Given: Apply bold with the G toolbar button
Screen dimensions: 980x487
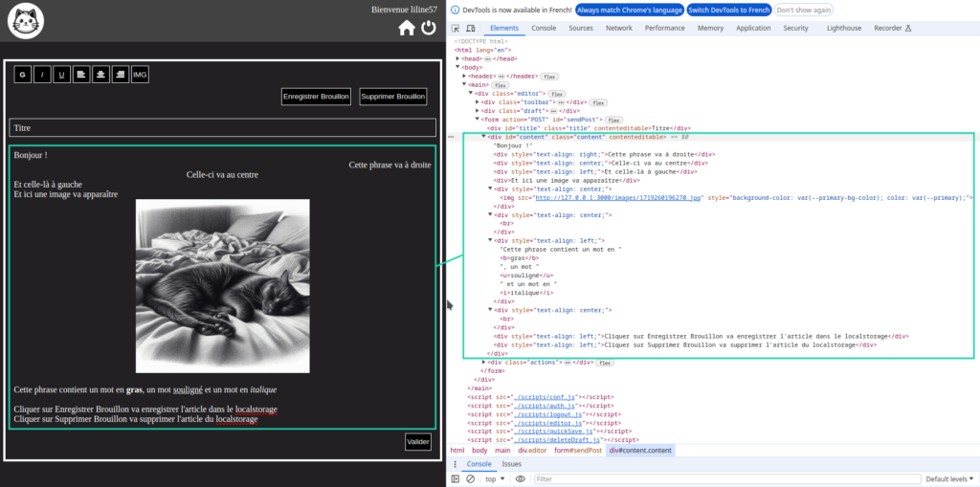Looking at the screenshot, I should [23, 75].
